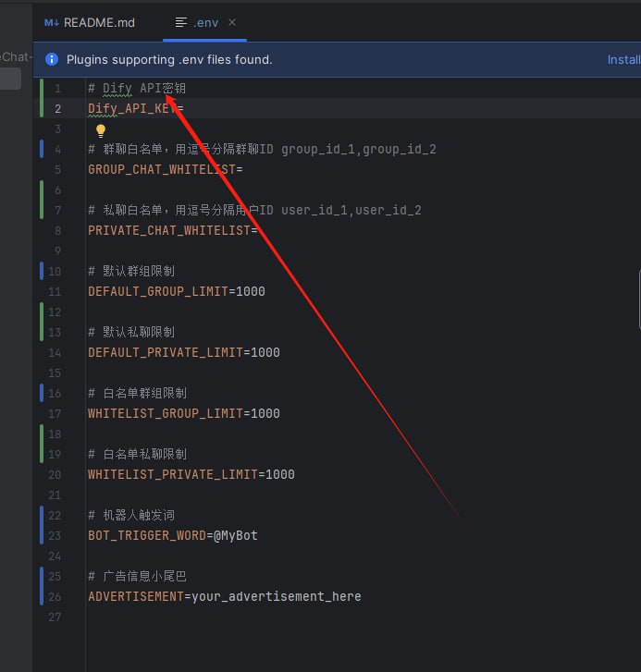This screenshot has height=672, width=641.
Task: Click the Install link in plugin banner
Action: click(x=623, y=59)
